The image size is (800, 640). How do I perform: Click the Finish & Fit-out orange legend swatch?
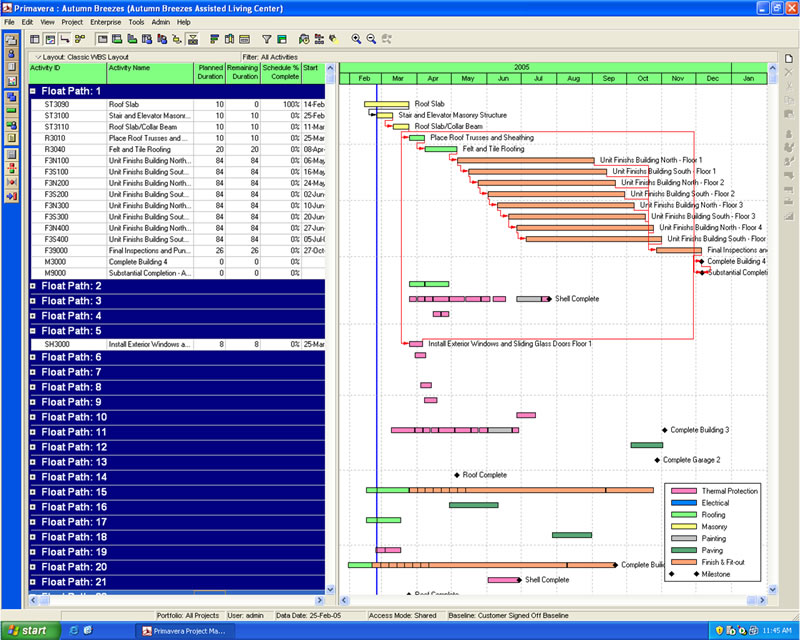point(683,561)
